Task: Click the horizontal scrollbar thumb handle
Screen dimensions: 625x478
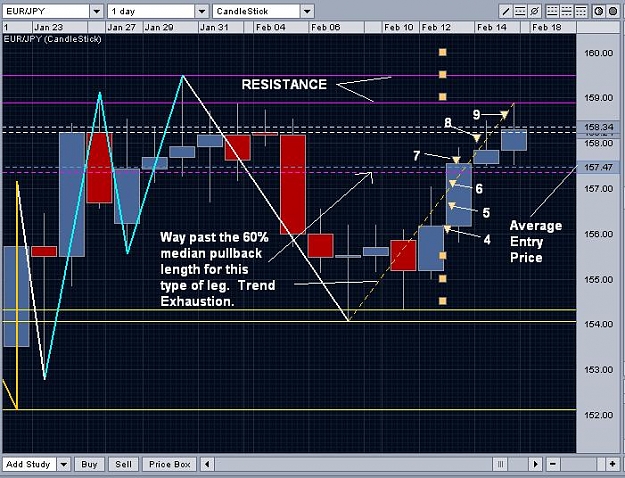Action: click(x=501, y=464)
